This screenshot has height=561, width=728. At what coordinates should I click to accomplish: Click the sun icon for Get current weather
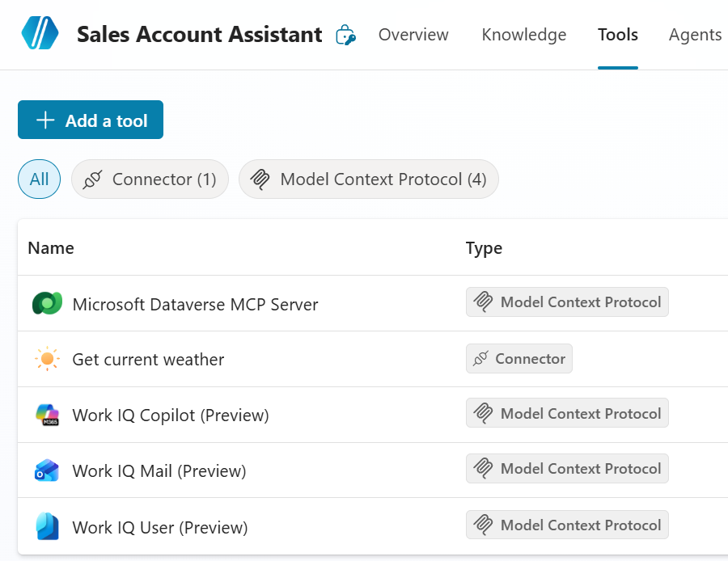[48, 359]
